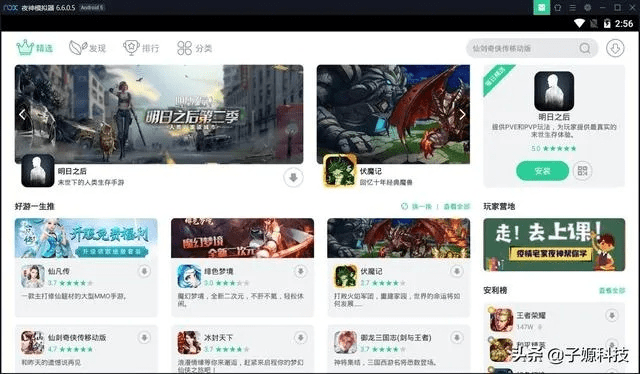Switch to the 发现 discover tab

[x=87, y=48]
